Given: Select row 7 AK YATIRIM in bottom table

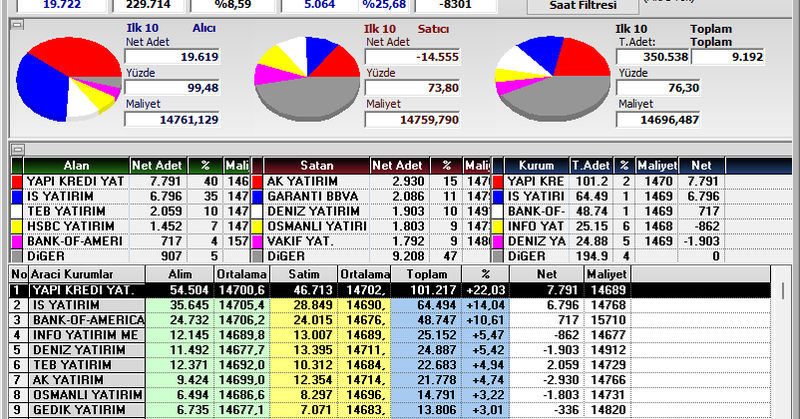Looking at the screenshot, I should (x=390, y=380).
